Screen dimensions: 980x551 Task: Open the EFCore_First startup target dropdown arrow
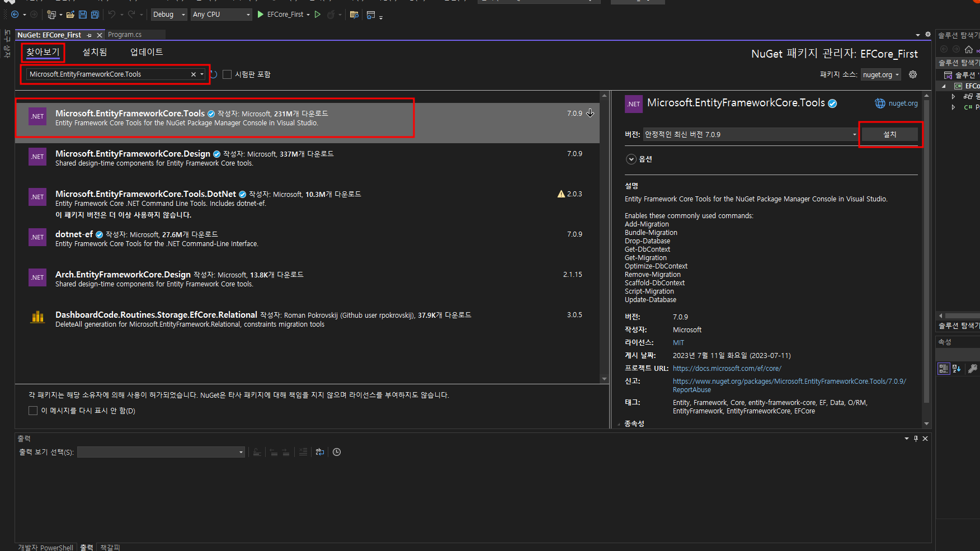pos(308,15)
